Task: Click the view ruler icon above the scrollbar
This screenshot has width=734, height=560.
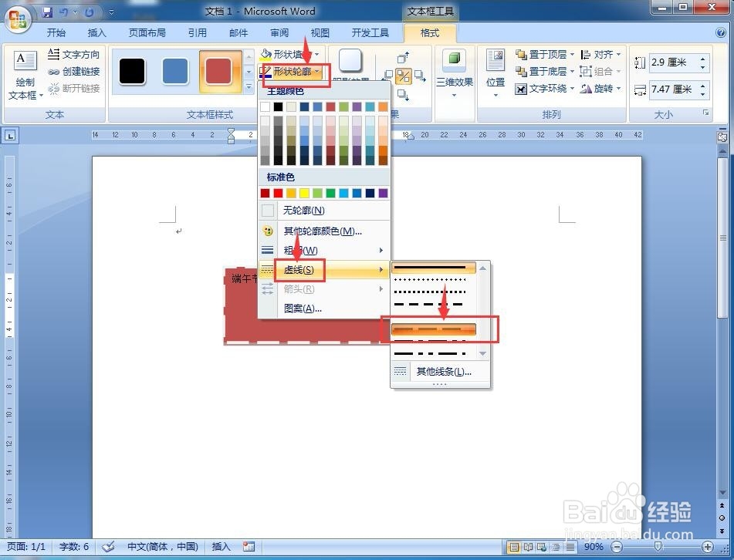Action: point(722,136)
